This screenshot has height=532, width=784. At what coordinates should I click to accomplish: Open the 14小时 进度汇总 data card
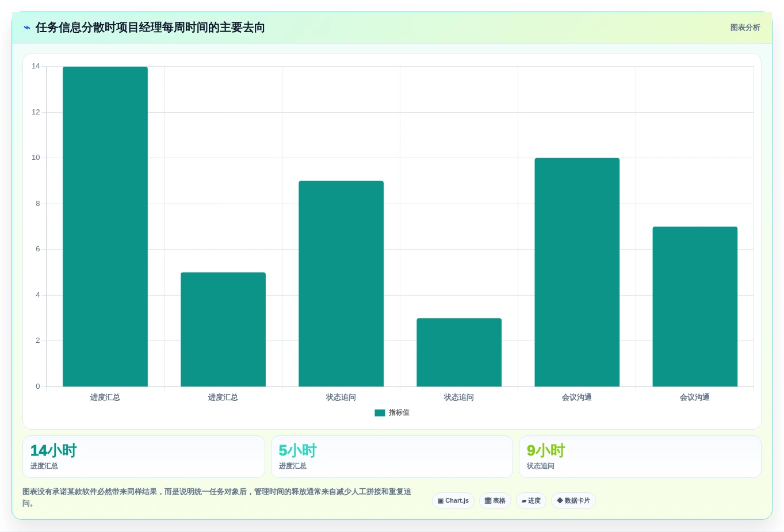(144, 457)
